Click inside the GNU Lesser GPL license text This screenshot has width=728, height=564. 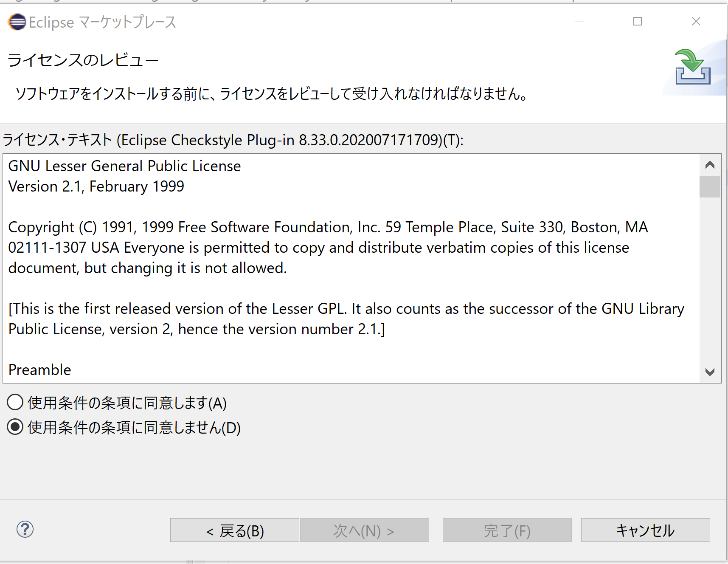[351, 268]
